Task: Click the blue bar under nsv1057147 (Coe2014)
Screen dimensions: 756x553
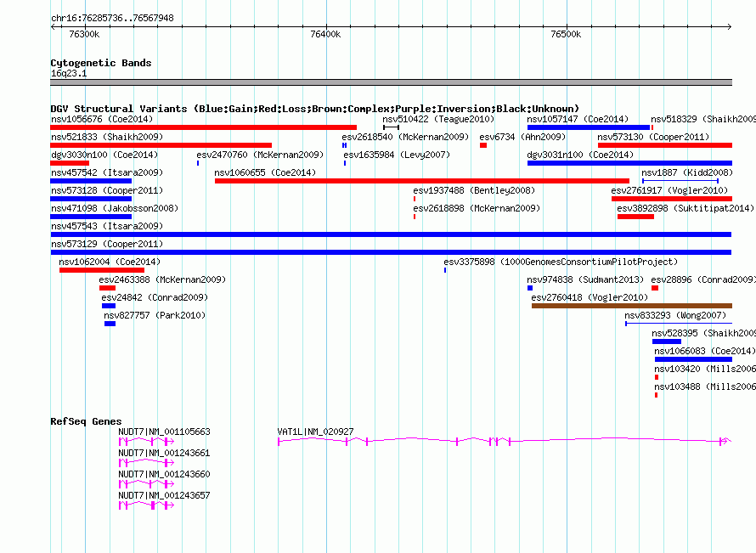Action: coord(589,127)
